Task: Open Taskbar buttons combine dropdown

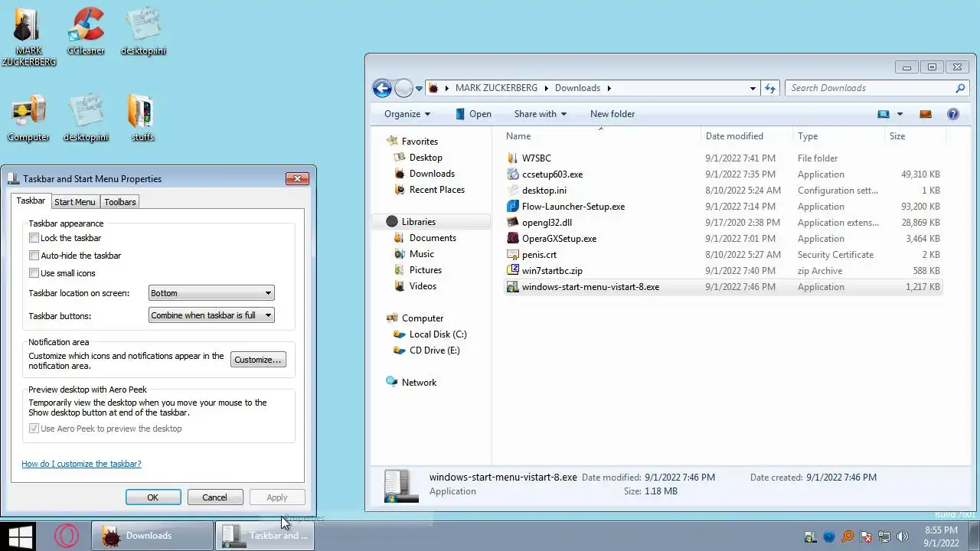Action: 211,315
